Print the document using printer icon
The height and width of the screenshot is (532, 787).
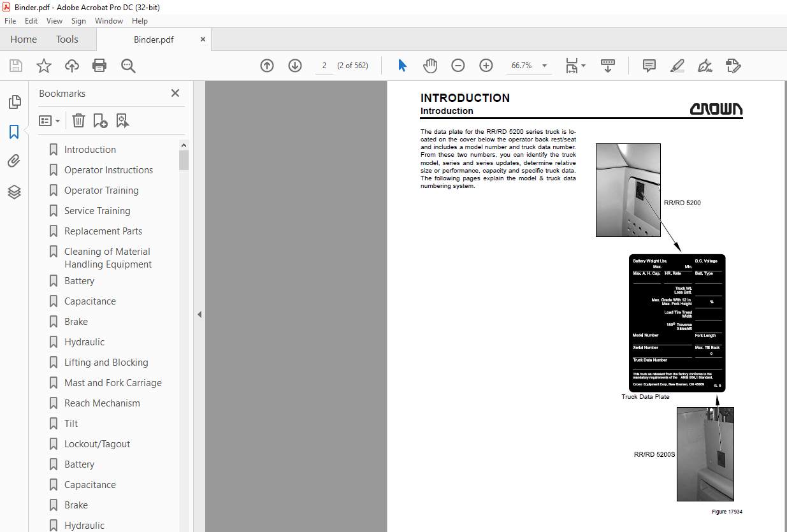[x=99, y=66]
